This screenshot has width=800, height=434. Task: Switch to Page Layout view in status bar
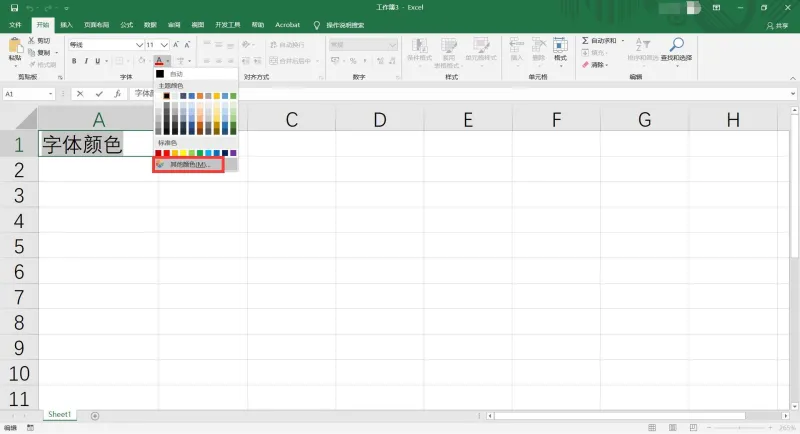pos(672,427)
